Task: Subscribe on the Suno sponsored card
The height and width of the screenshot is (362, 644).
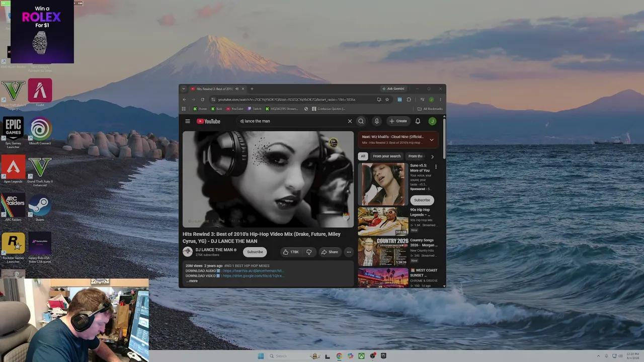Action: pyautogui.click(x=422, y=200)
